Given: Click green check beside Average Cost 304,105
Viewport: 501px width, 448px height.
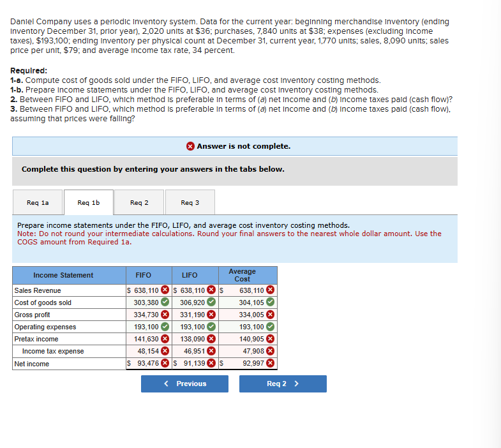Looking at the screenshot, I should click(x=271, y=302).
